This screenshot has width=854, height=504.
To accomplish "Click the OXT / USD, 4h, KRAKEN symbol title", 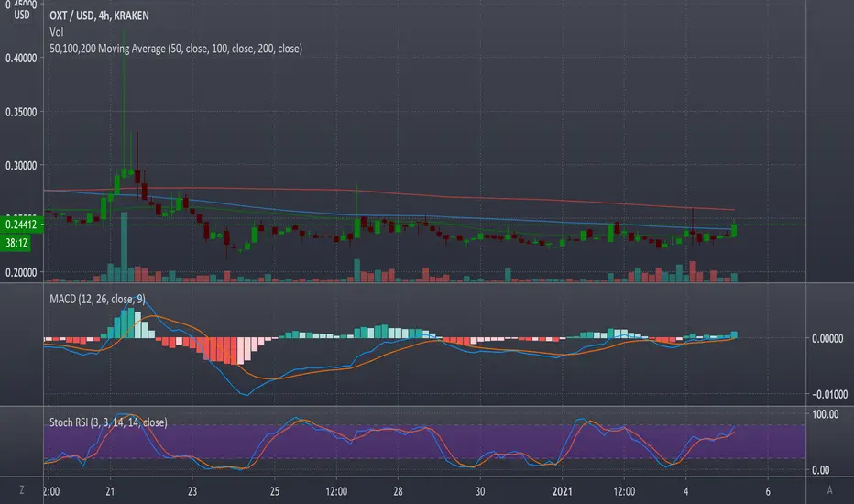I will (x=99, y=16).
